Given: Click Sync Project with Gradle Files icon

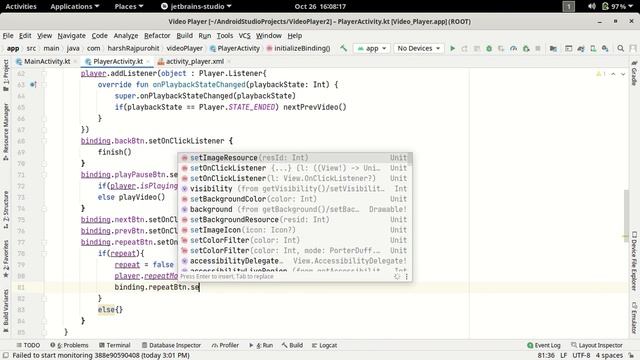Looking at the screenshot, I should click(x=581, y=48).
